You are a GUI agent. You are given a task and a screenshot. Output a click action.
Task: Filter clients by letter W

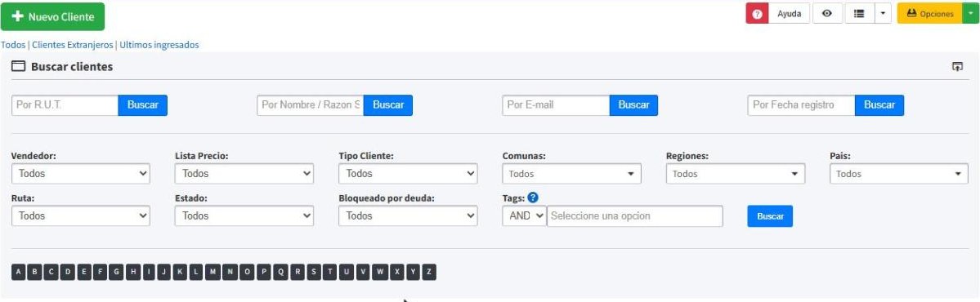(379, 272)
